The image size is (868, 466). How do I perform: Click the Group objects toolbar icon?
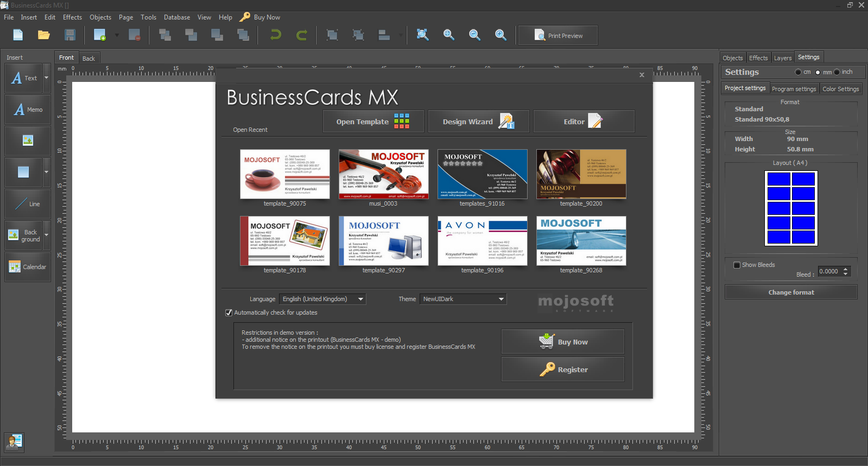tap(332, 35)
